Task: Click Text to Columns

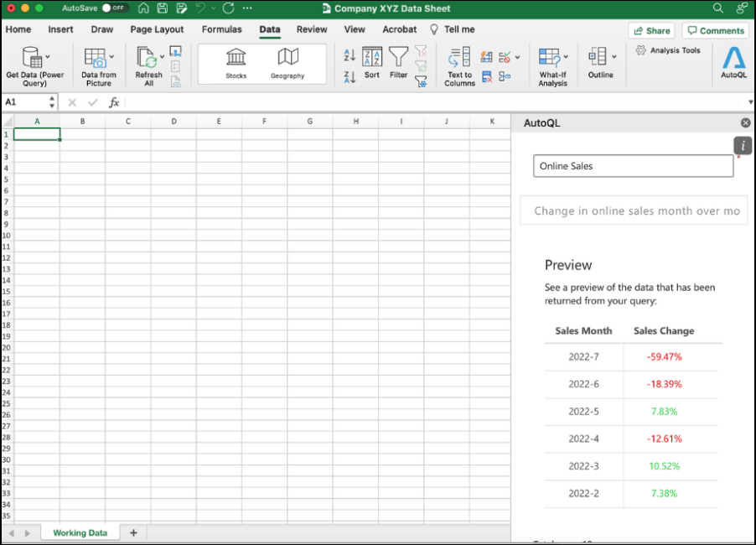Action: (x=459, y=66)
